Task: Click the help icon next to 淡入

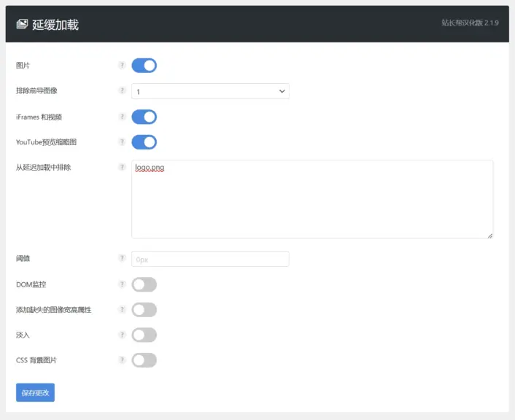Action: pos(122,335)
